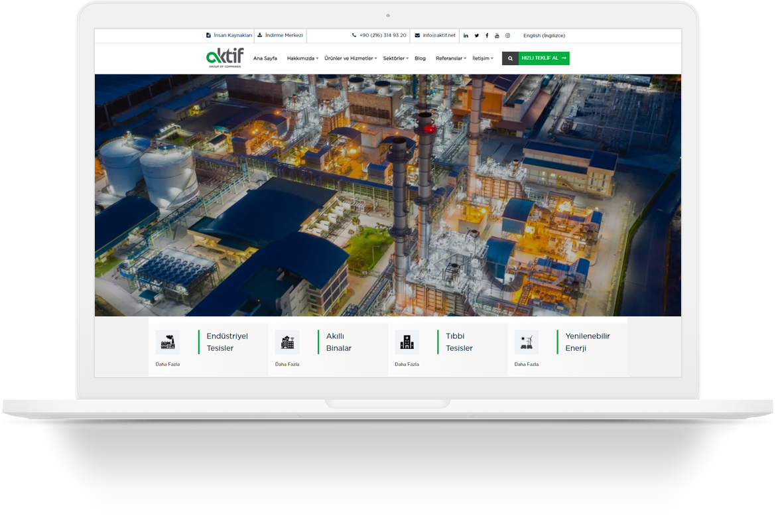The height and width of the screenshot is (532, 776).
Task: Open the İnsan Kaynakları link
Action: 229,36
